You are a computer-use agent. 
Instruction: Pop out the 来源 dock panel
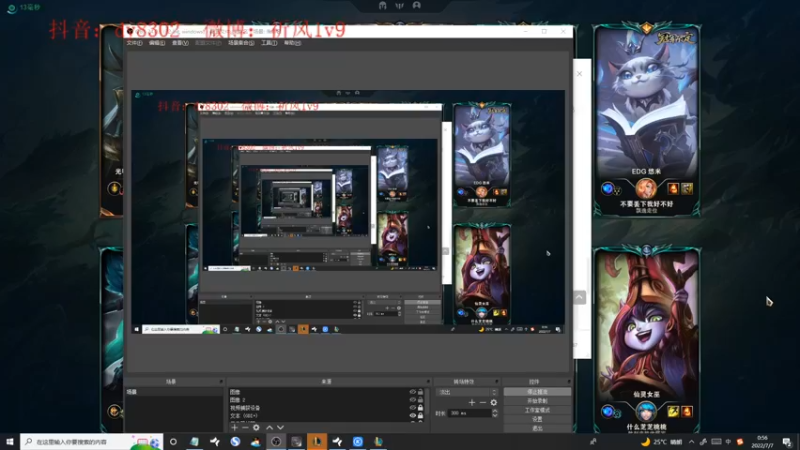(428, 382)
